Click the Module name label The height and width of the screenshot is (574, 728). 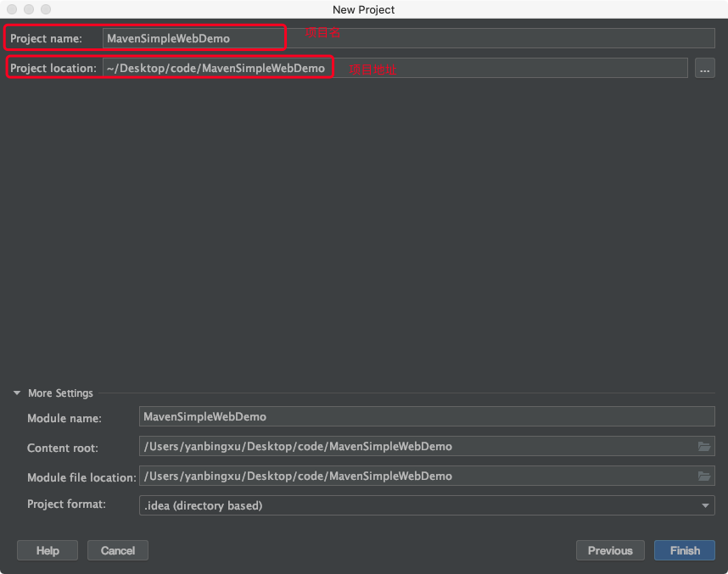64,418
